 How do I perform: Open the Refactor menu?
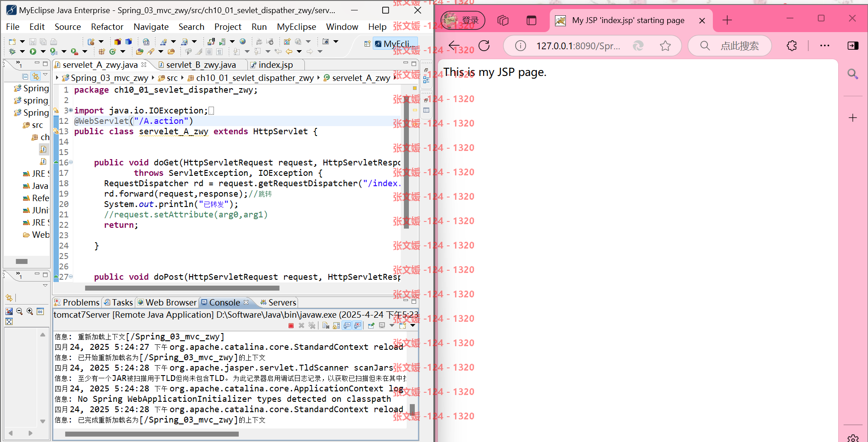(107, 27)
